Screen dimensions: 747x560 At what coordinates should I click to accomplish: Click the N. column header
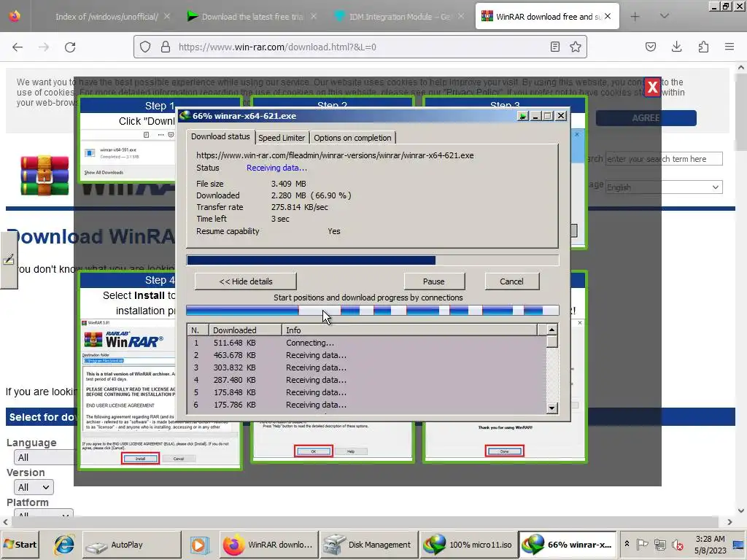pyautogui.click(x=198, y=330)
